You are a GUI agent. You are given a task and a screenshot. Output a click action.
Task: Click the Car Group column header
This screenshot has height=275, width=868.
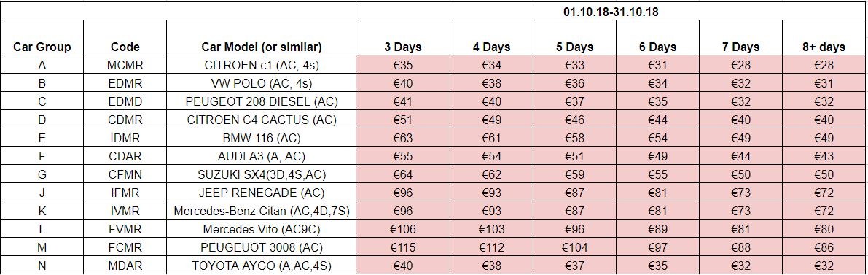tap(42, 47)
